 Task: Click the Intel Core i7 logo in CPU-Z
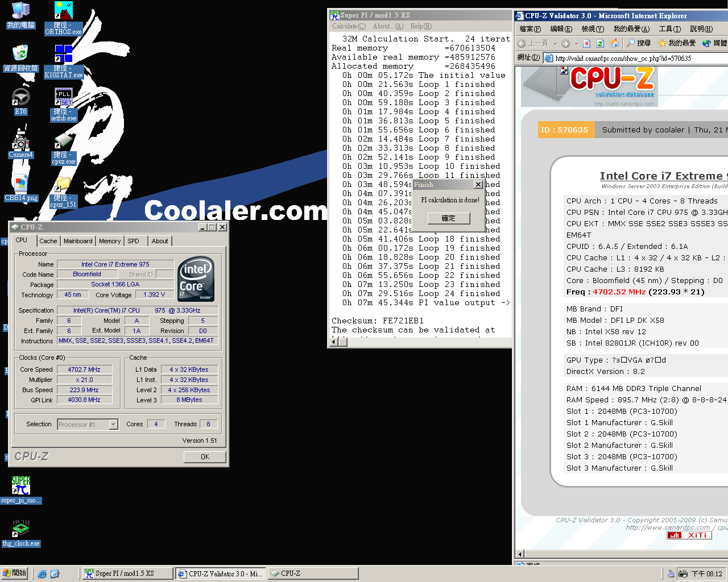tap(196, 278)
